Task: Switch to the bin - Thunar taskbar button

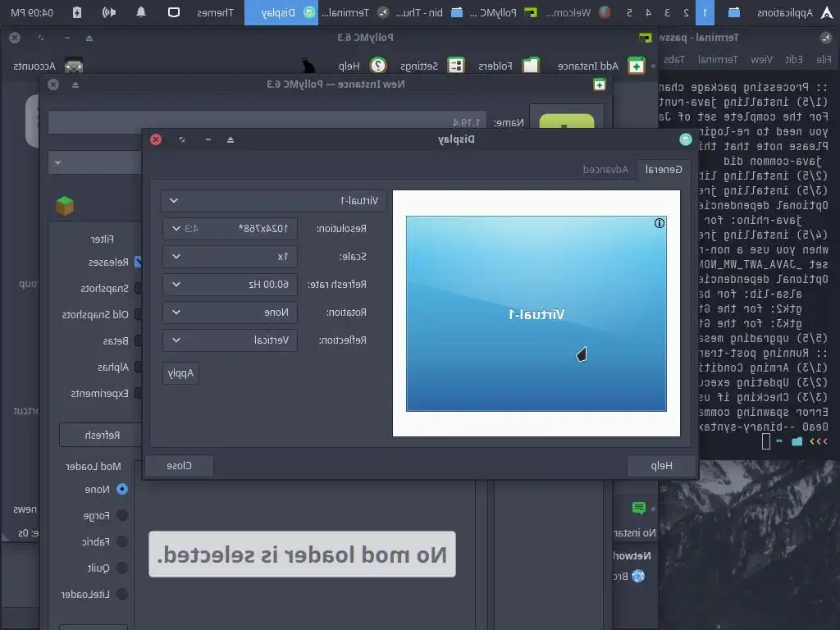Action: tap(427, 12)
